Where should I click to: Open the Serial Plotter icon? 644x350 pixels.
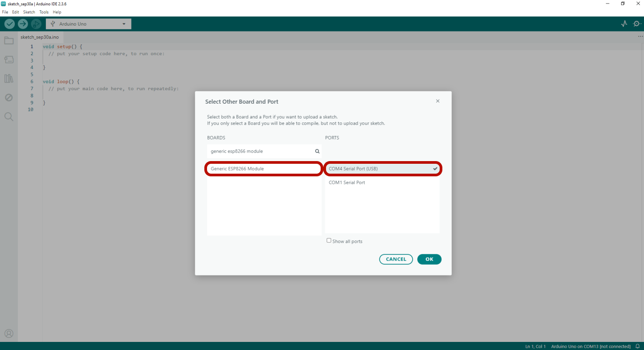(624, 24)
